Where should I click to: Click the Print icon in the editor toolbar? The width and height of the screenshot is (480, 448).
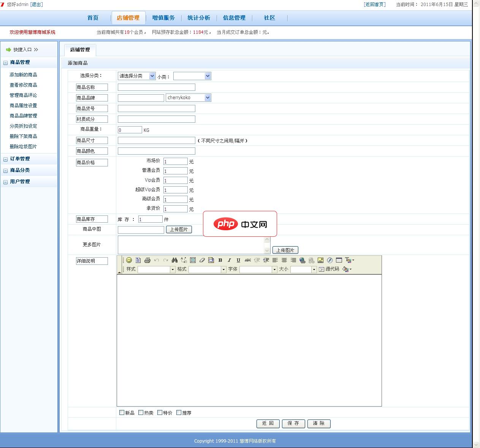pos(147,261)
